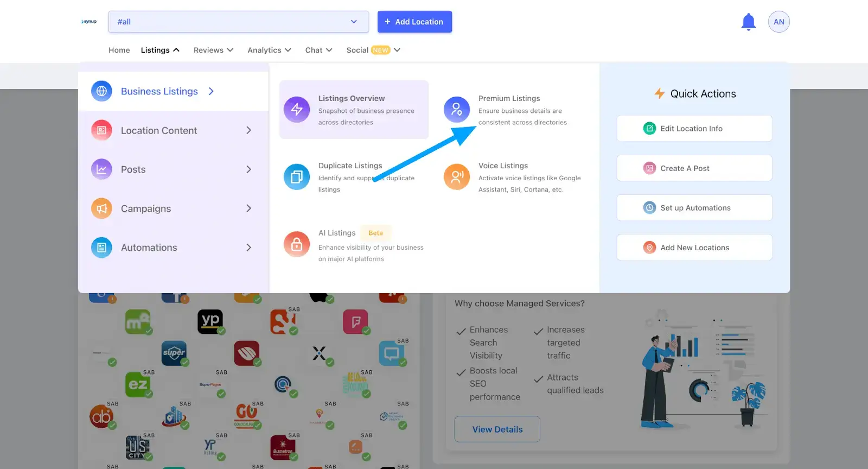868x469 pixels.
Task: Click 'Boosts local SEO performance' text
Action: (495, 384)
